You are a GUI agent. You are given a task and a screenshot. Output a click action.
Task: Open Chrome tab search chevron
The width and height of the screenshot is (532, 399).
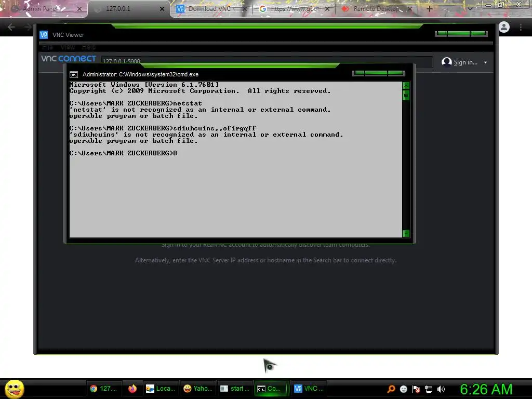coord(470,9)
